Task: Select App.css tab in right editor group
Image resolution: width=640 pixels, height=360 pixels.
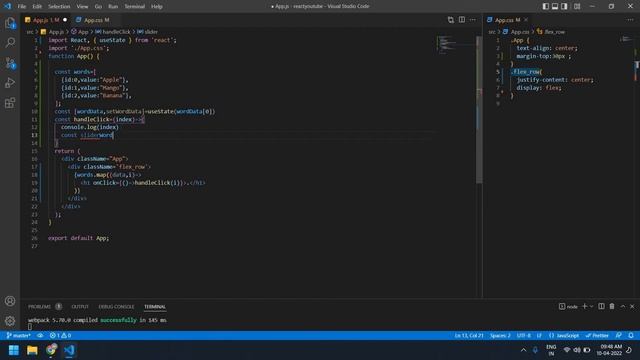Action: pyautogui.click(x=506, y=20)
